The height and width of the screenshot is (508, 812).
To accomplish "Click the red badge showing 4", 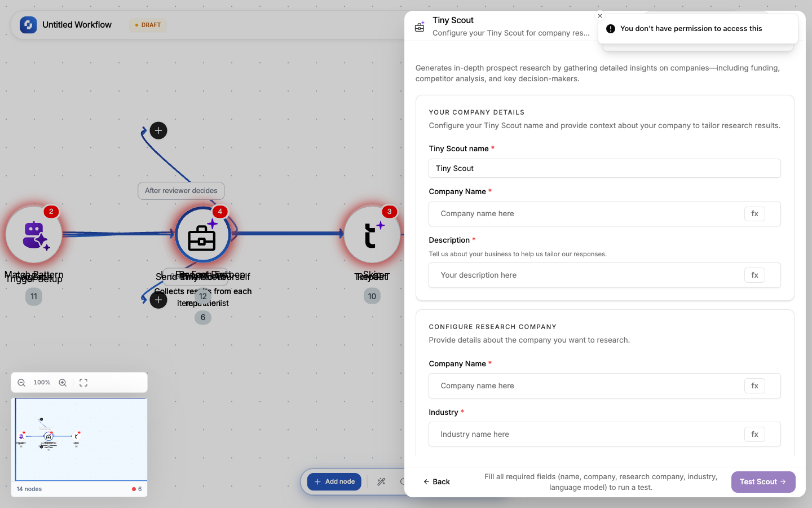I will tap(220, 212).
